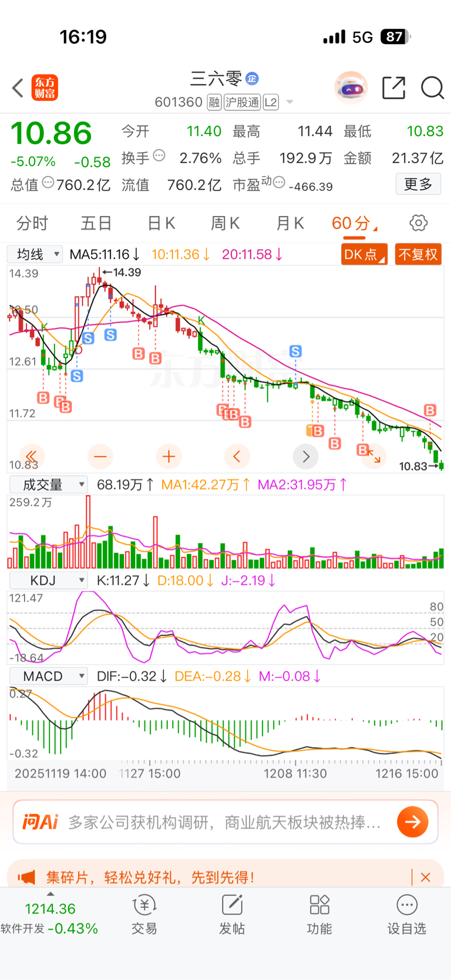The image size is (451, 980).
Task: Switch to 日K tab
Action: click(161, 223)
